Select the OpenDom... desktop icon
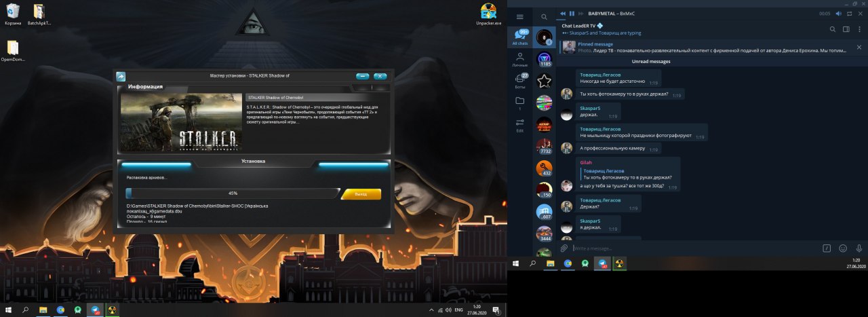This screenshot has width=868, height=317. tap(13, 52)
